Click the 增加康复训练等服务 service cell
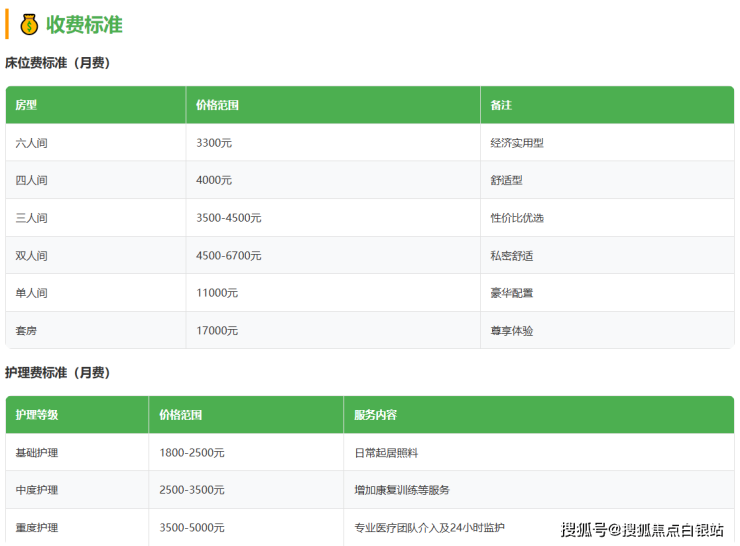Screen dimensions: 740x546 tap(402, 490)
